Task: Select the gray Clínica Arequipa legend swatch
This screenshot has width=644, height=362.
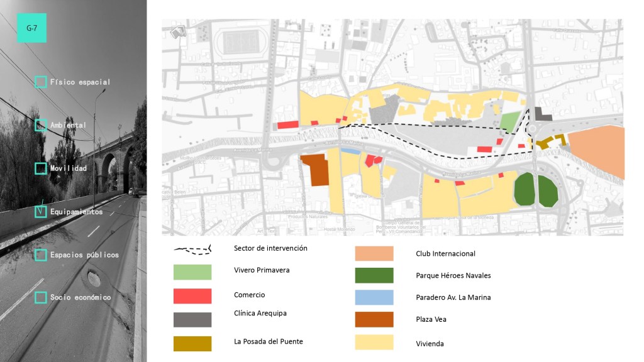Action: point(192,320)
